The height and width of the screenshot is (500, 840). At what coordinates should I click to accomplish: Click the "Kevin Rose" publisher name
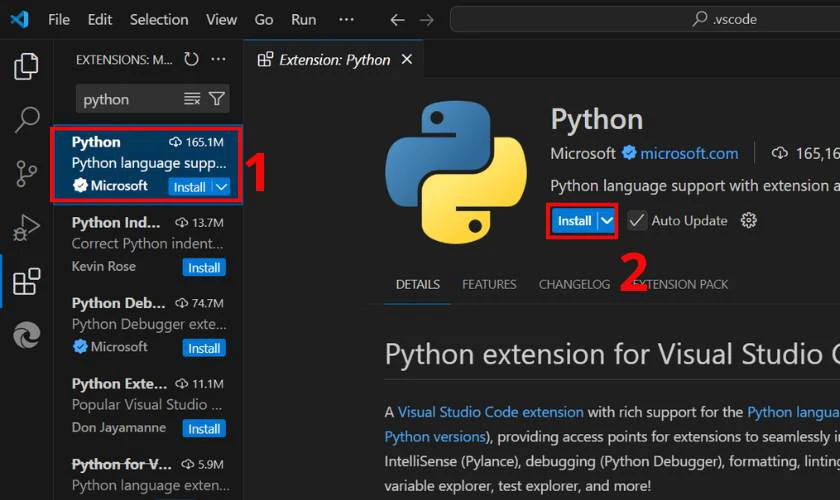tap(103, 266)
